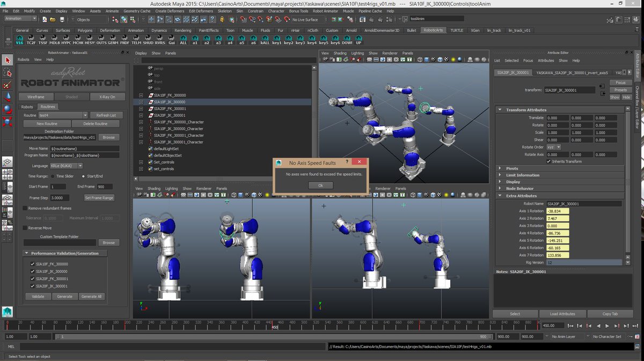Open the Deformation shelf tab

(x=110, y=31)
